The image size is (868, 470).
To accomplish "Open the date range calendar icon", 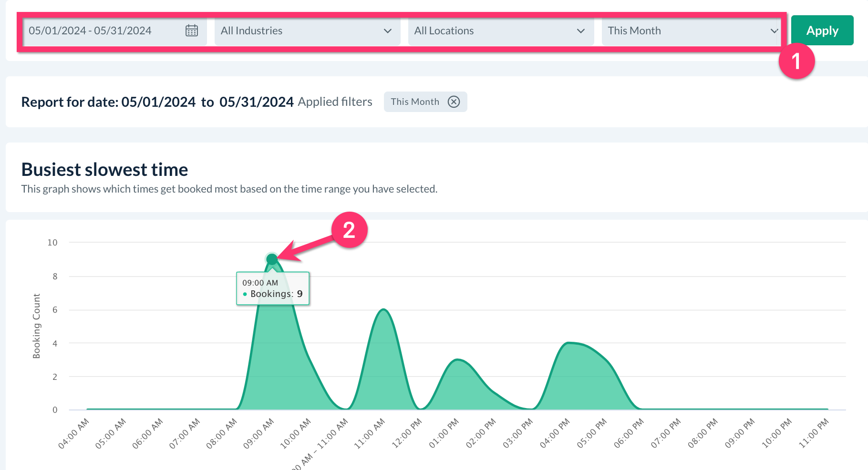I will pos(192,31).
